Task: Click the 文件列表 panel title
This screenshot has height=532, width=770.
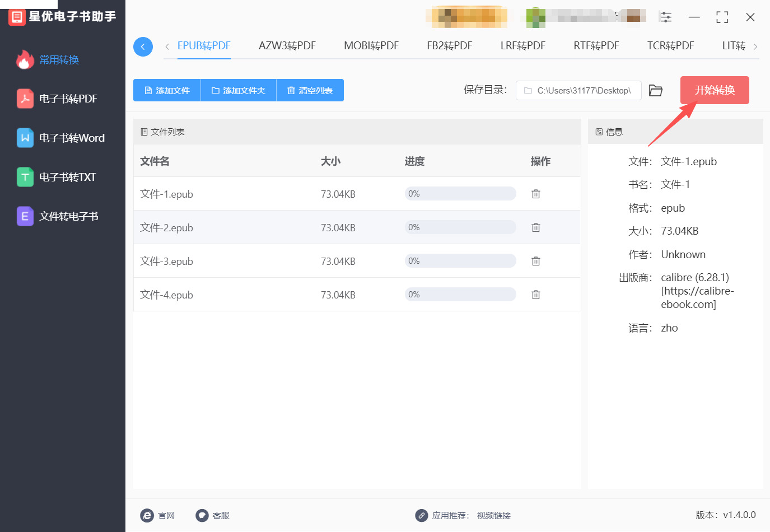Action: 167,132
